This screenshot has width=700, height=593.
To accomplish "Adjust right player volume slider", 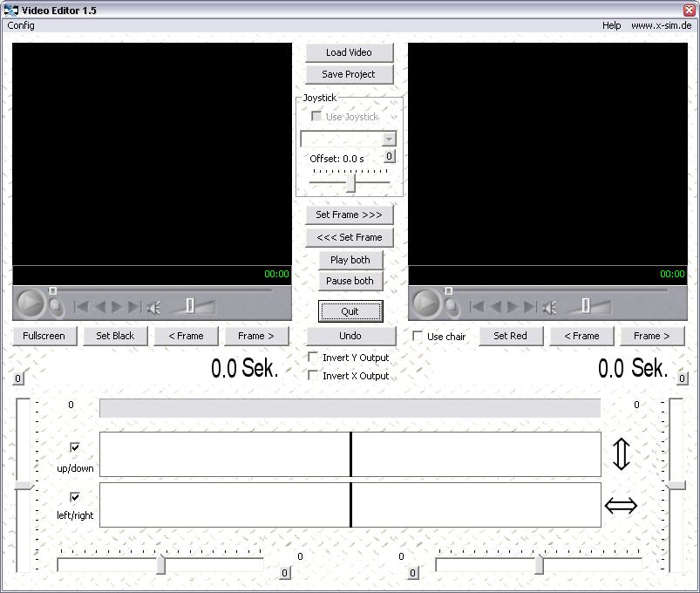I will (586, 306).
